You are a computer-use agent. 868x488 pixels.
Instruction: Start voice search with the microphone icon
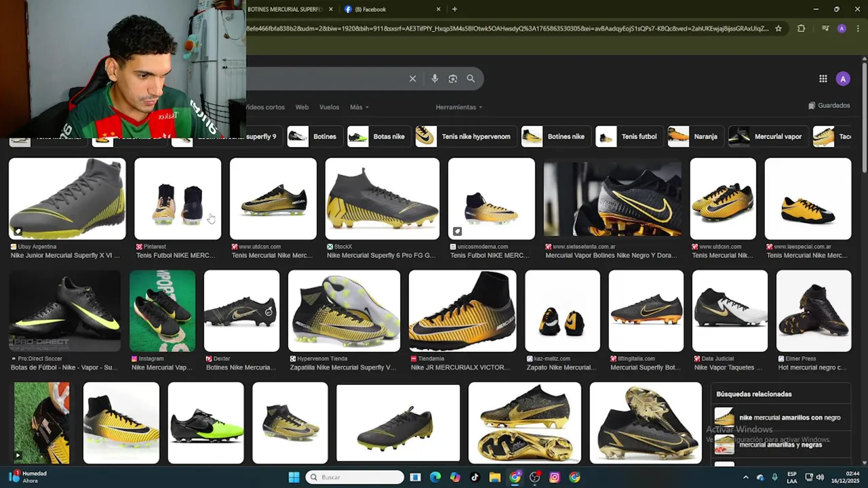(435, 79)
